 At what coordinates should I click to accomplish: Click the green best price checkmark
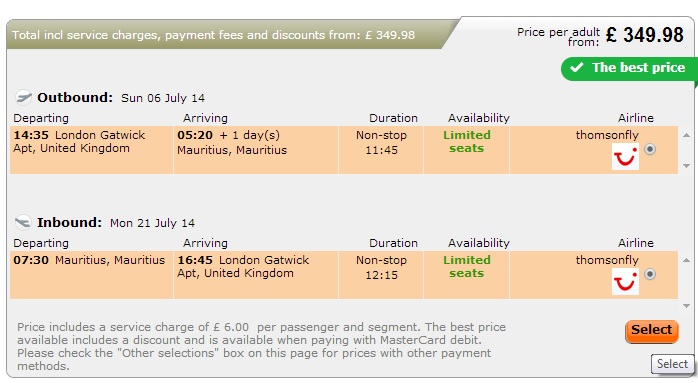pyautogui.click(x=576, y=67)
